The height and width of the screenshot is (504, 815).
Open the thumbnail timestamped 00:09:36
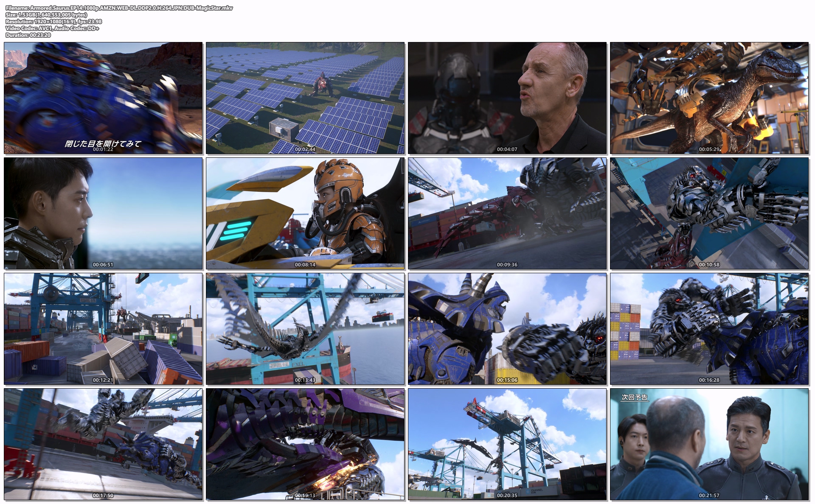507,213
